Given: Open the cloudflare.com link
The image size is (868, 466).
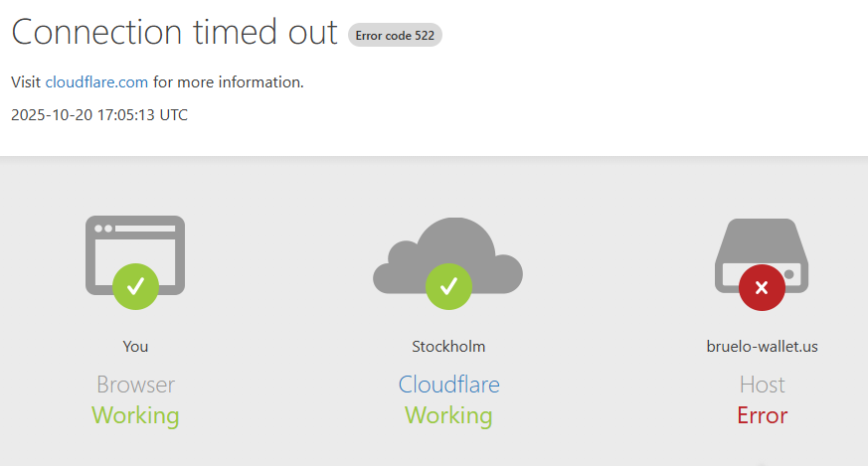Looking at the screenshot, I should pyautogui.click(x=96, y=82).
